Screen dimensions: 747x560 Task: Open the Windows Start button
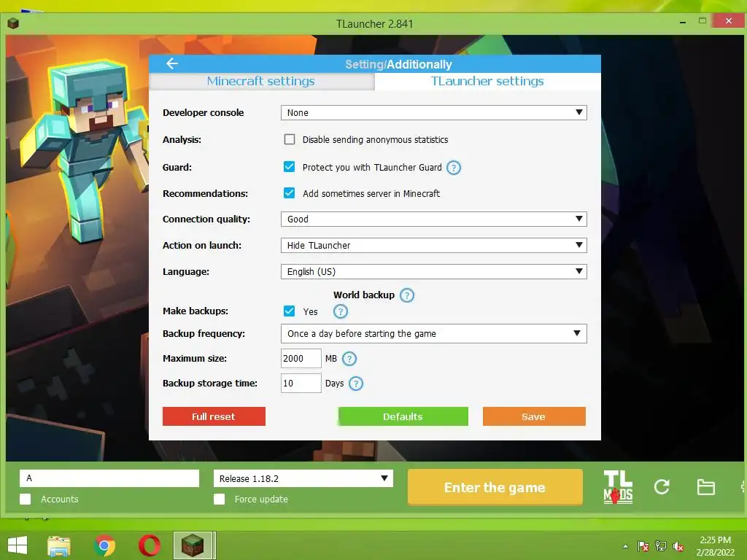click(x=18, y=545)
